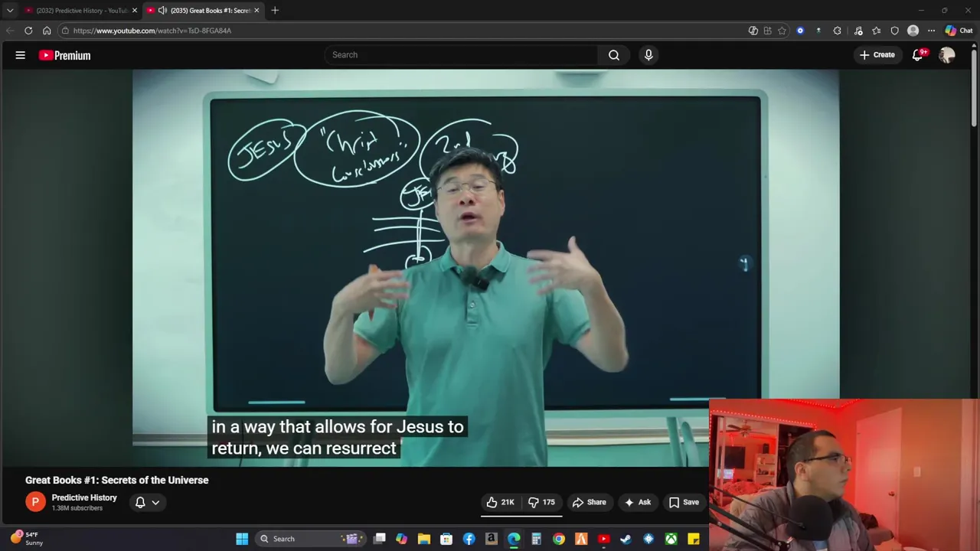Reload the current page
The height and width of the screenshot is (551, 980).
pos(28,31)
